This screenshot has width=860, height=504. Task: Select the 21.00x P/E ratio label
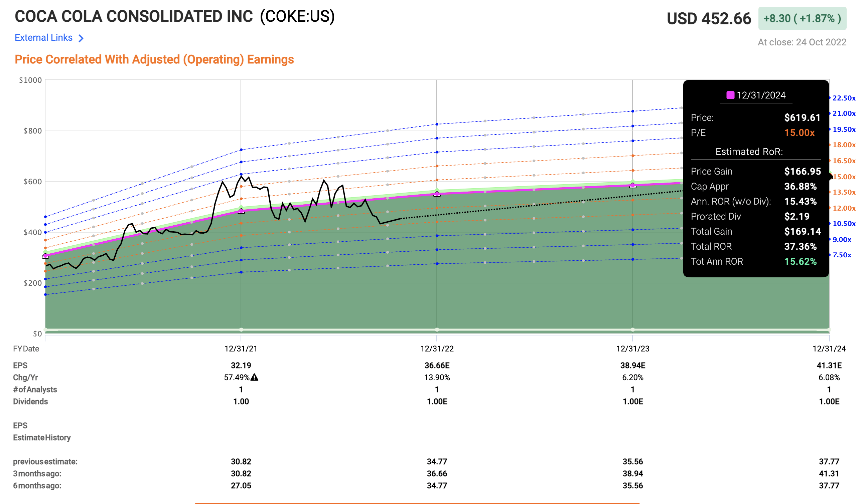(844, 113)
